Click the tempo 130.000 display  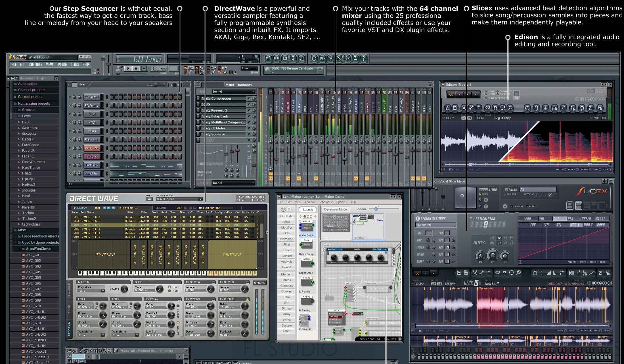(x=158, y=69)
